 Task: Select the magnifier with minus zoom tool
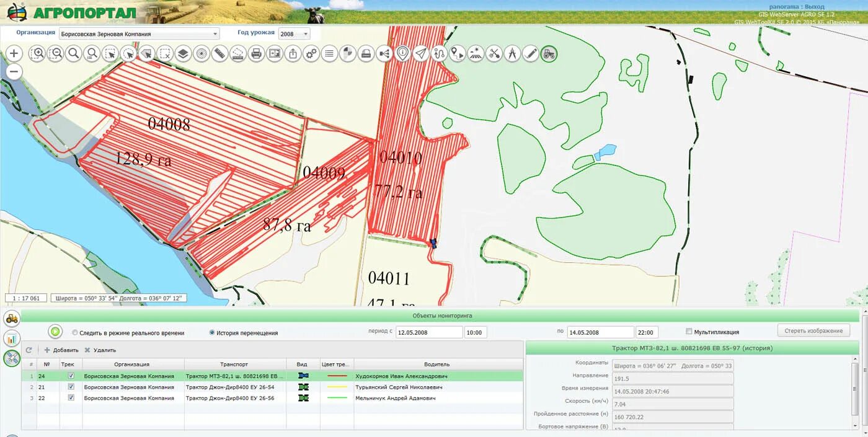tap(56, 53)
